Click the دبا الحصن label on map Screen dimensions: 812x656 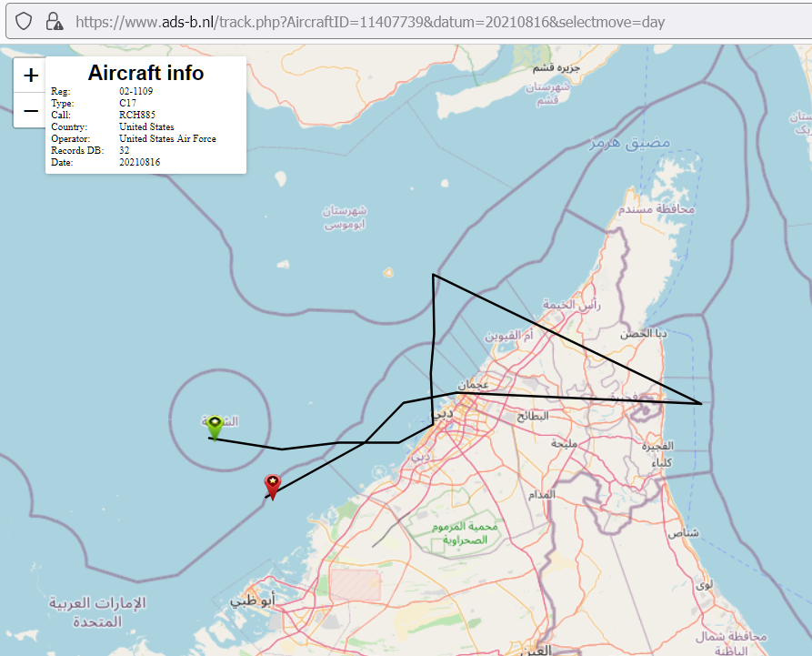point(644,334)
